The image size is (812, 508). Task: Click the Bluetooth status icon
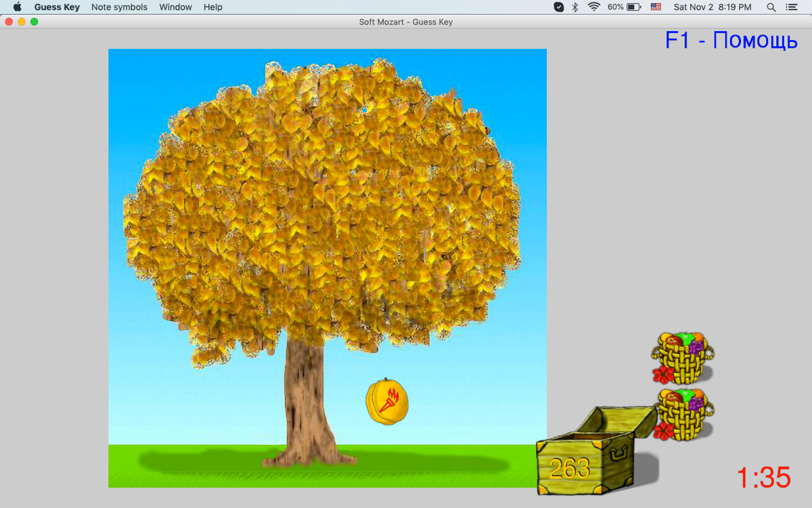click(575, 7)
